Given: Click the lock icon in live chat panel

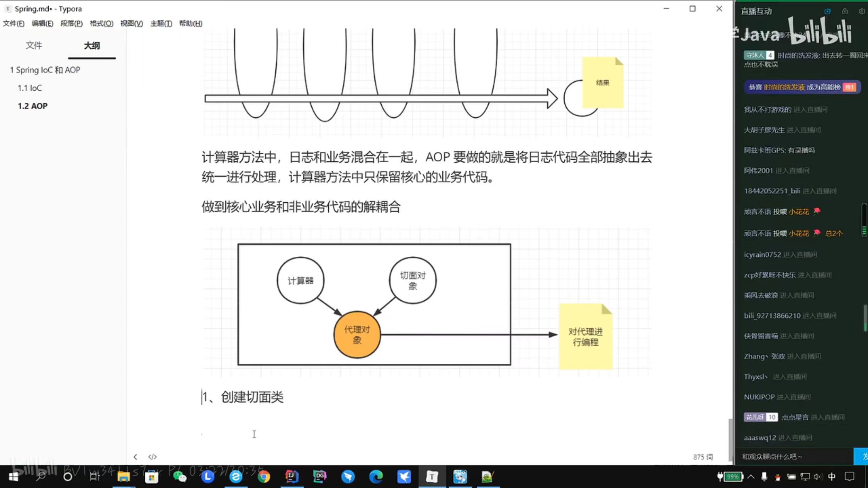Looking at the screenshot, I should point(845,12).
